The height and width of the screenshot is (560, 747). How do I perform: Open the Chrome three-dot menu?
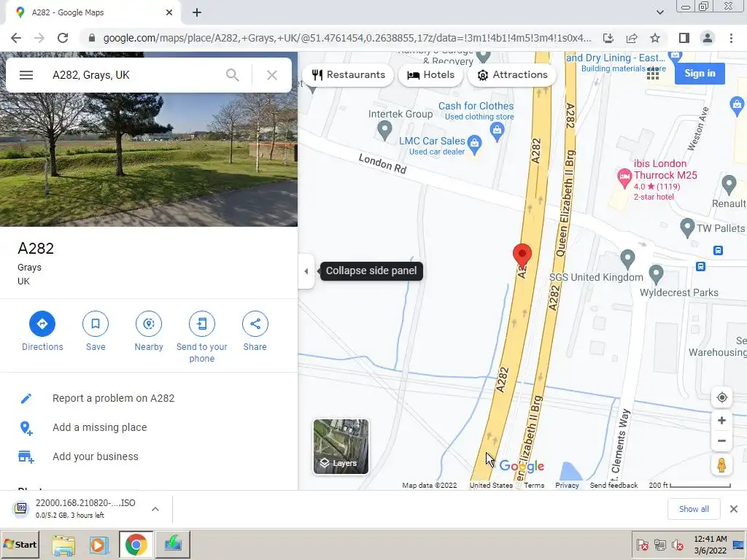(731, 38)
